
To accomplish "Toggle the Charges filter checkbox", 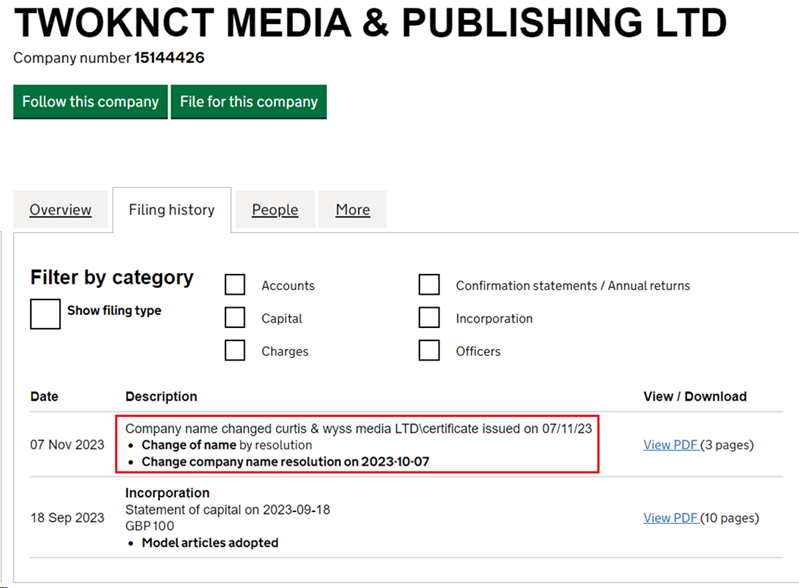I will [235, 351].
